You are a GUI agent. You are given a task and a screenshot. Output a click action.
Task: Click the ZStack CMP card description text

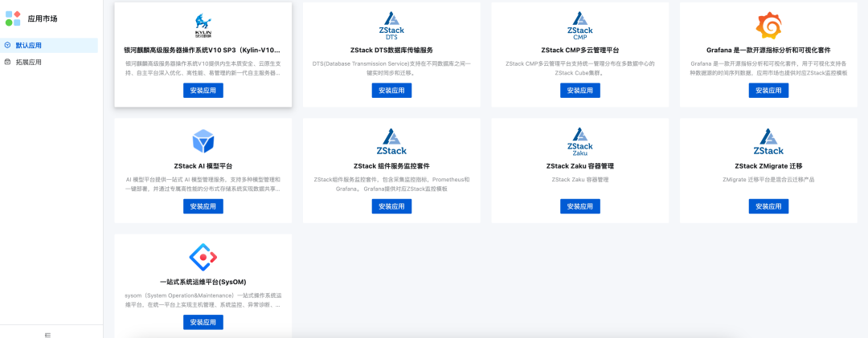click(579, 68)
